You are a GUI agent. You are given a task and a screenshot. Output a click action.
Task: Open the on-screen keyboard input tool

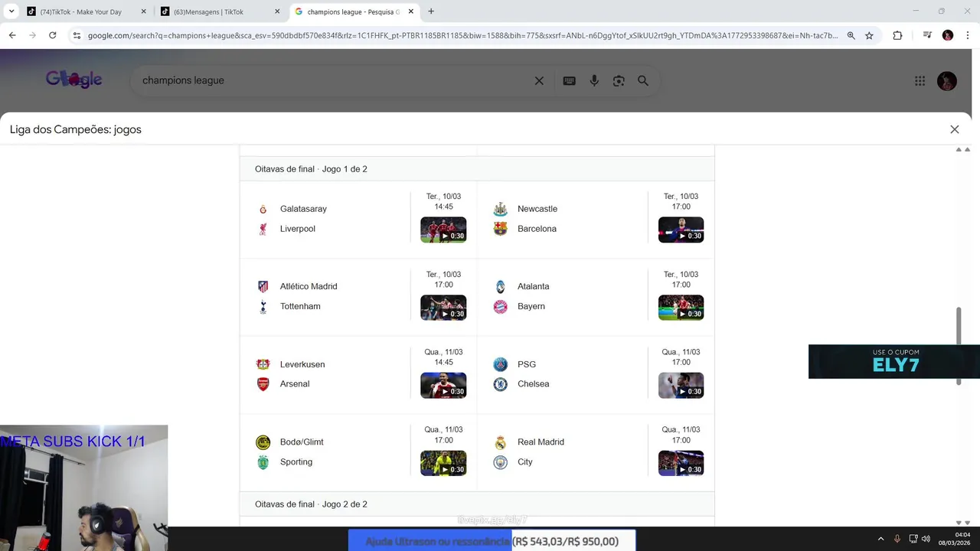pos(569,80)
